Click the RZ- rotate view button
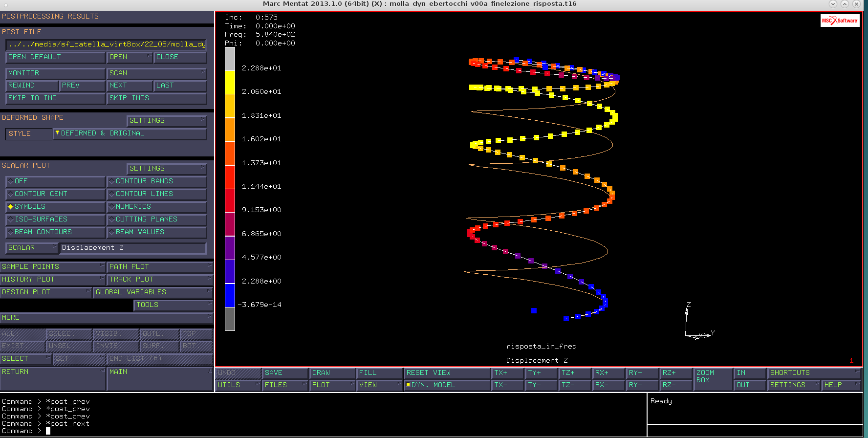This screenshot has width=868, height=438. click(676, 385)
